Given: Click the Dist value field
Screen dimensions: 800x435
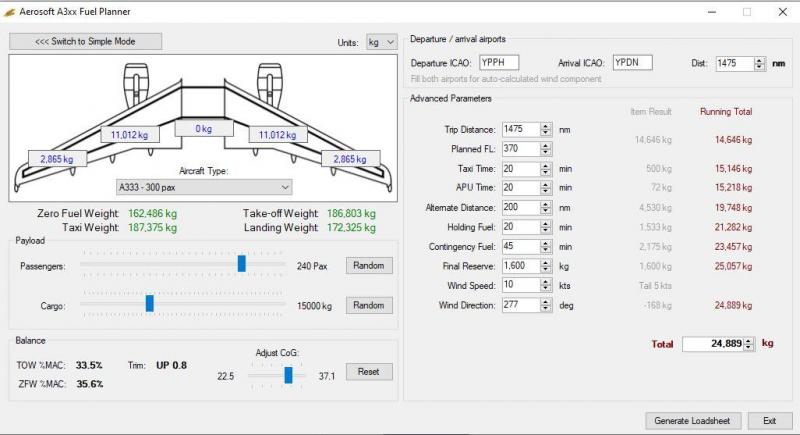Looking at the screenshot, I should pyautogui.click(x=735, y=63).
